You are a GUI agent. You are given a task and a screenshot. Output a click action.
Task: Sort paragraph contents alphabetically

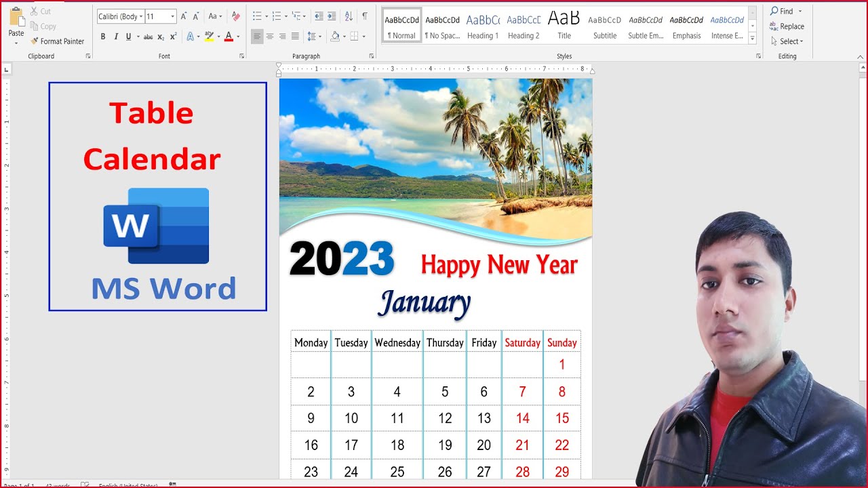(x=349, y=16)
